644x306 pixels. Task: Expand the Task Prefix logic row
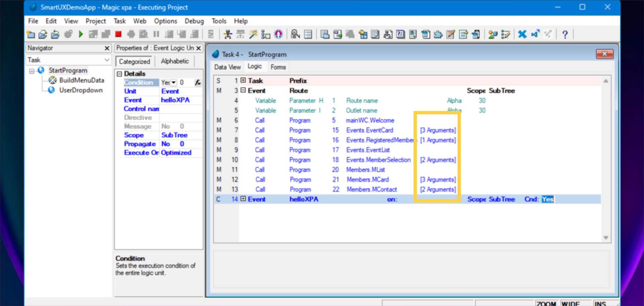[x=243, y=81]
